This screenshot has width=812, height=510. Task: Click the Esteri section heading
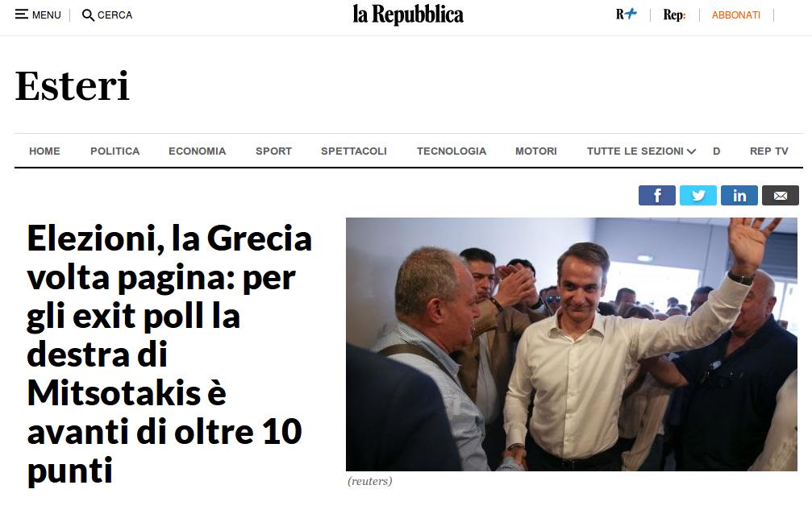tap(72, 86)
